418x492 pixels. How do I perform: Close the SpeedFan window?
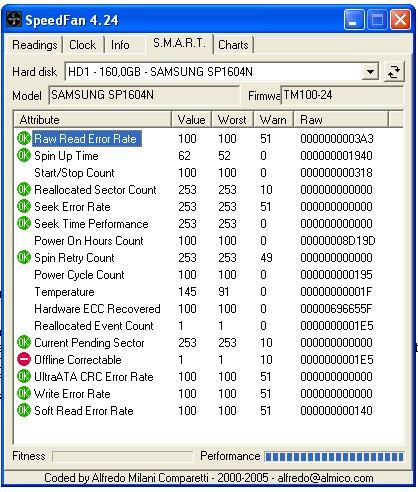[400, 20]
